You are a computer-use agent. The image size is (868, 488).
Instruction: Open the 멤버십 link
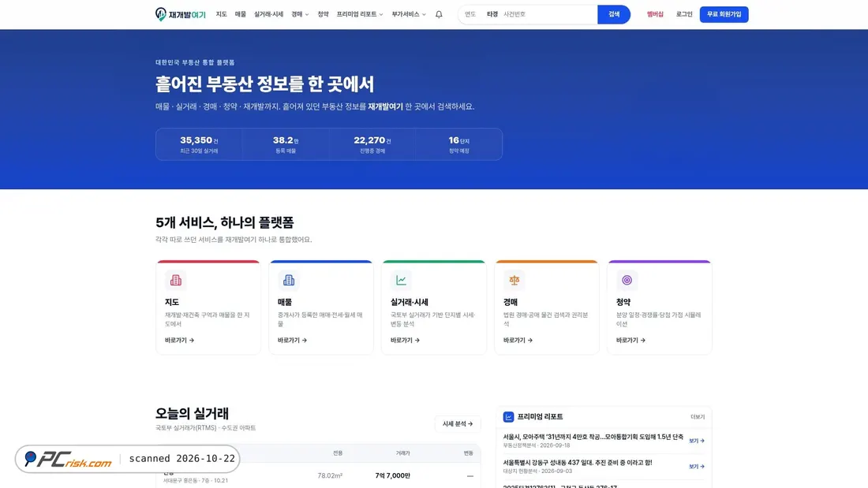click(655, 14)
